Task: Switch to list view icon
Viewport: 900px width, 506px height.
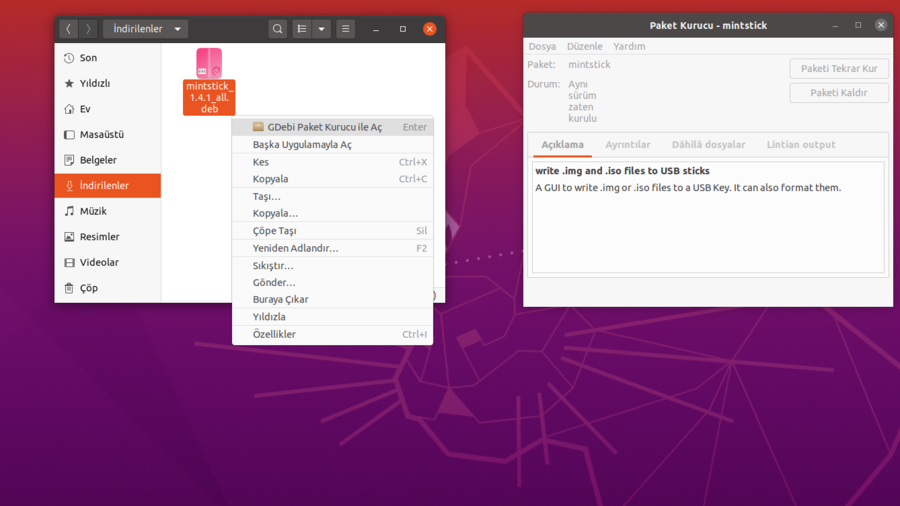Action: 302,29
